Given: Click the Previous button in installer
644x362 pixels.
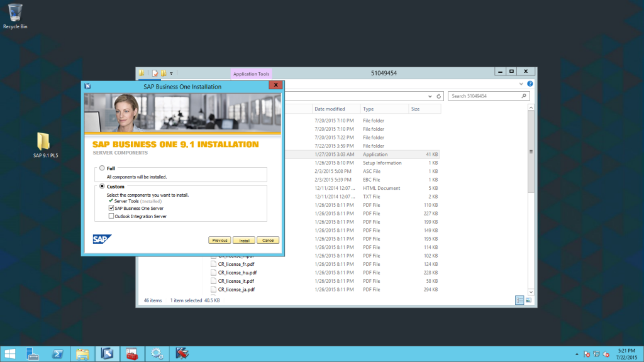Looking at the screenshot, I should click(x=219, y=240).
